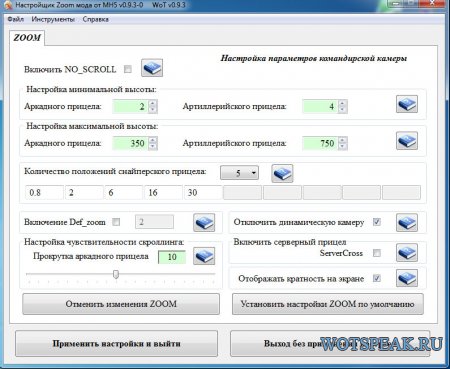
Task: Increase artillery sight minimum height value
Action: click(x=342, y=103)
